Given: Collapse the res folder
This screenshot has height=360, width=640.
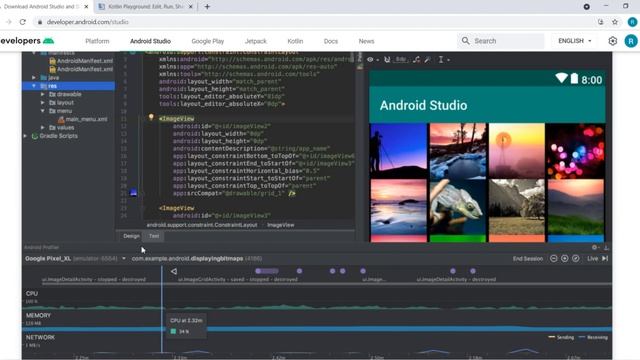Looking at the screenshot, I should tap(34, 86).
